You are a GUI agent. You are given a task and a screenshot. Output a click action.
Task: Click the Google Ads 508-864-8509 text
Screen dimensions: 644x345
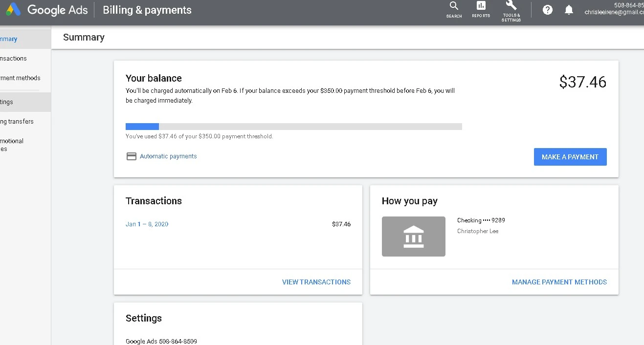[161, 342]
